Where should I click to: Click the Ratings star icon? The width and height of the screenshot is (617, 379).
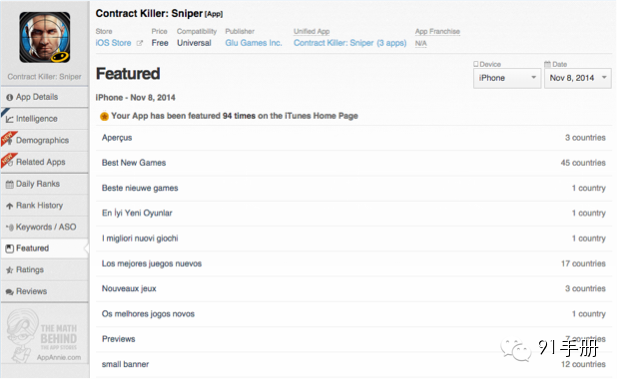9,270
